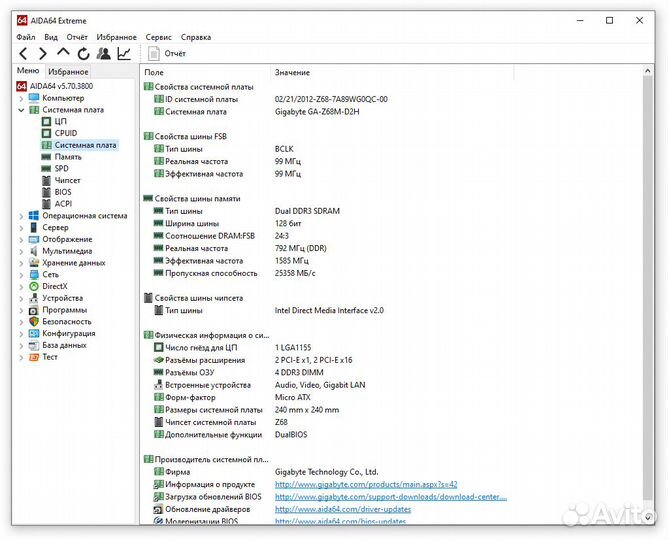Screen dimensions: 669x540
Task: Open the SPD tree item
Action: click(x=61, y=168)
